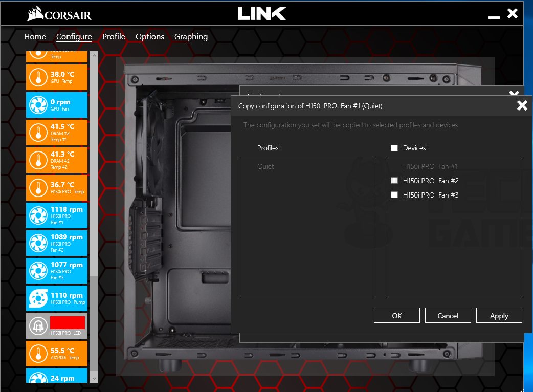Close the Corsair Link window
Image resolution: width=533 pixels, height=392 pixels.
[x=512, y=13]
